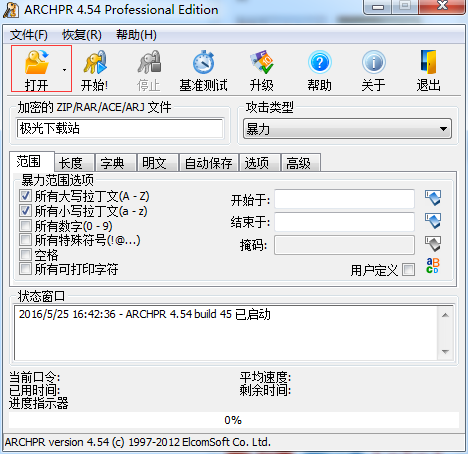
Task: Click the icon beside the 开始于 field
Action: point(433,198)
